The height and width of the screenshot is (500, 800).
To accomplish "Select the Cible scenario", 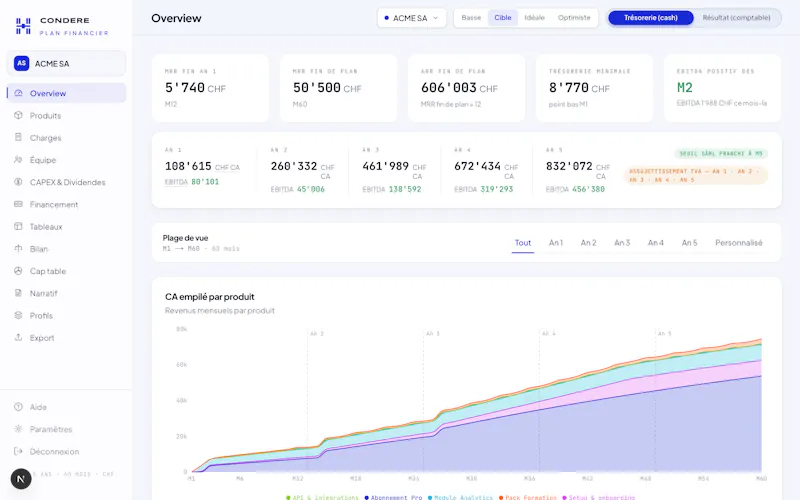I will pos(503,17).
